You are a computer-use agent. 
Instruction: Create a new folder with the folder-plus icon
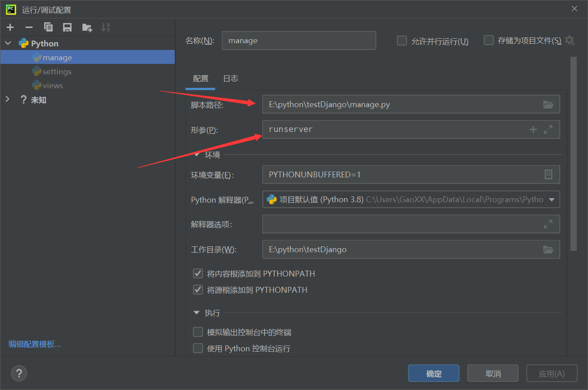pos(87,27)
